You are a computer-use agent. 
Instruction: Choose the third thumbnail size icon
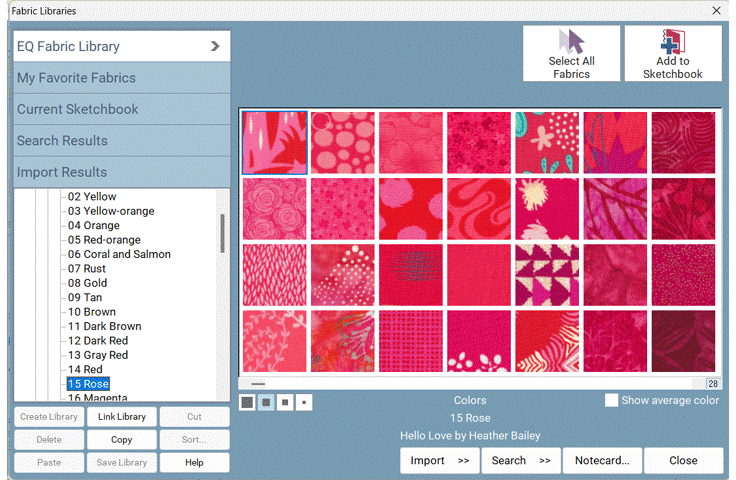[285, 402]
